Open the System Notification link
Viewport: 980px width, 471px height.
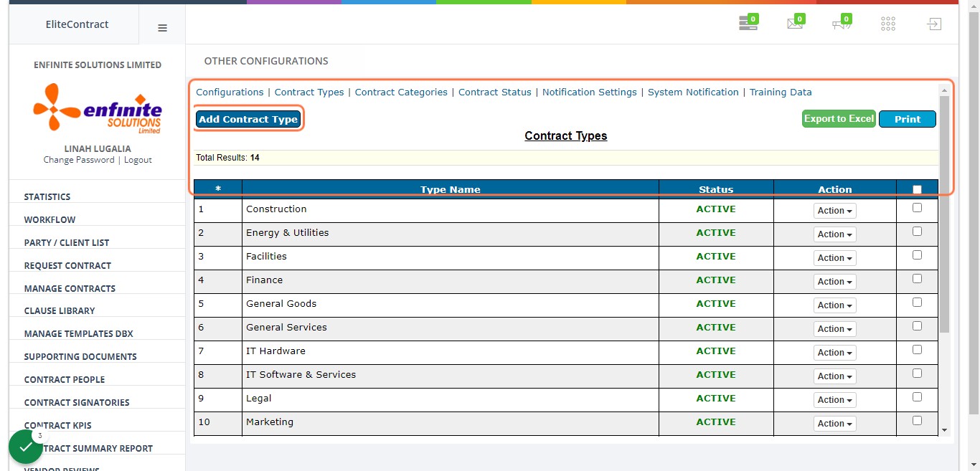point(693,92)
